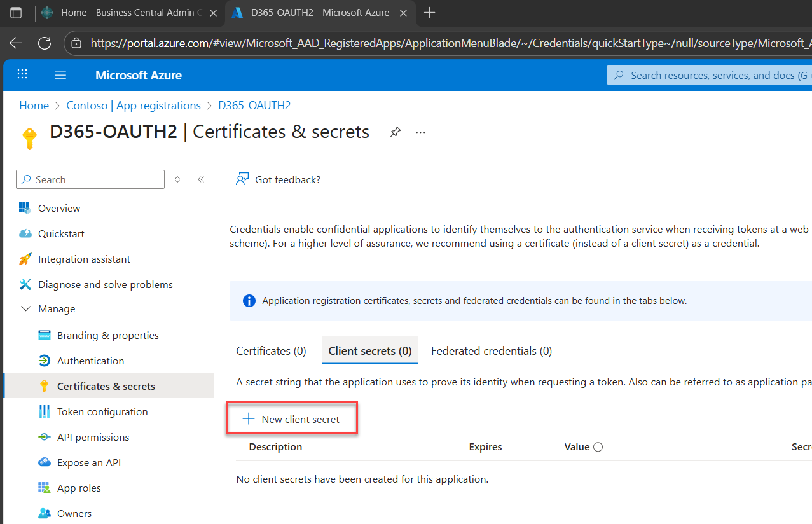Click the Diagnose and solve problems icon
Image resolution: width=812 pixels, height=524 pixels.
(25, 284)
